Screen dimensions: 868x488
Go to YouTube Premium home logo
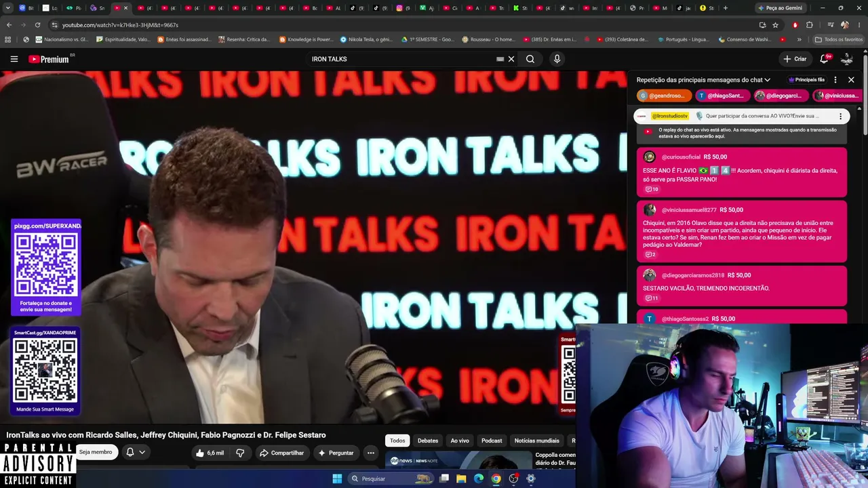[49, 59]
